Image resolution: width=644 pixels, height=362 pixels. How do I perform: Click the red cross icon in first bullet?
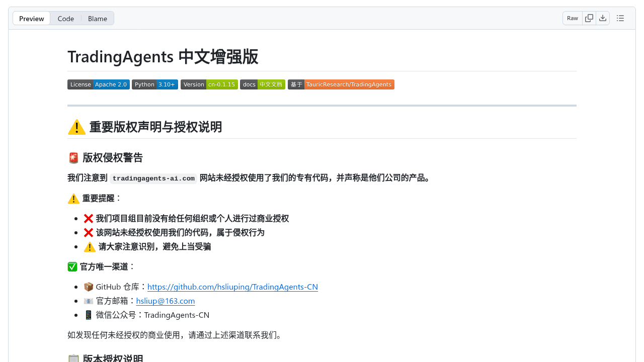pyautogui.click(x=88, y=218)
